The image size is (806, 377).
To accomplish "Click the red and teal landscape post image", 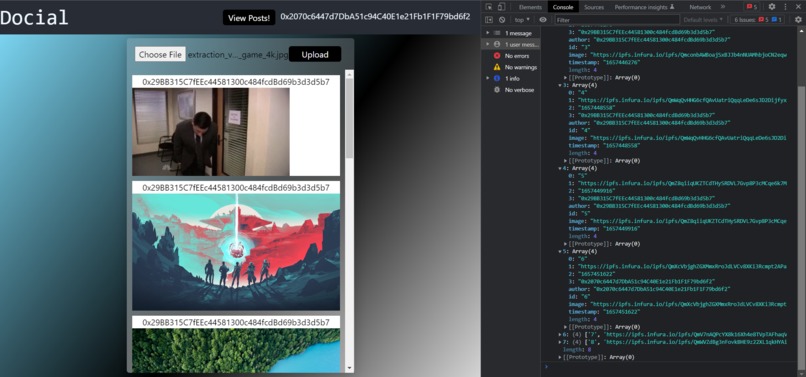I will point(236,252).
